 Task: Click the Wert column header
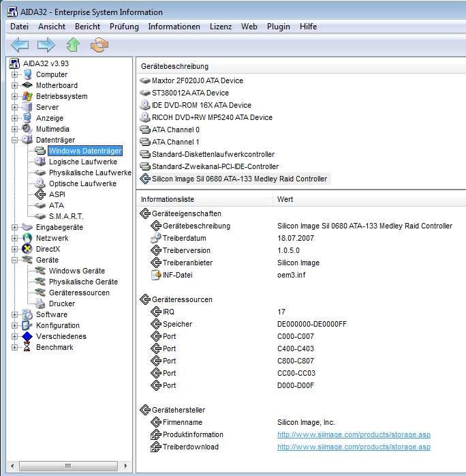(286, 199)
